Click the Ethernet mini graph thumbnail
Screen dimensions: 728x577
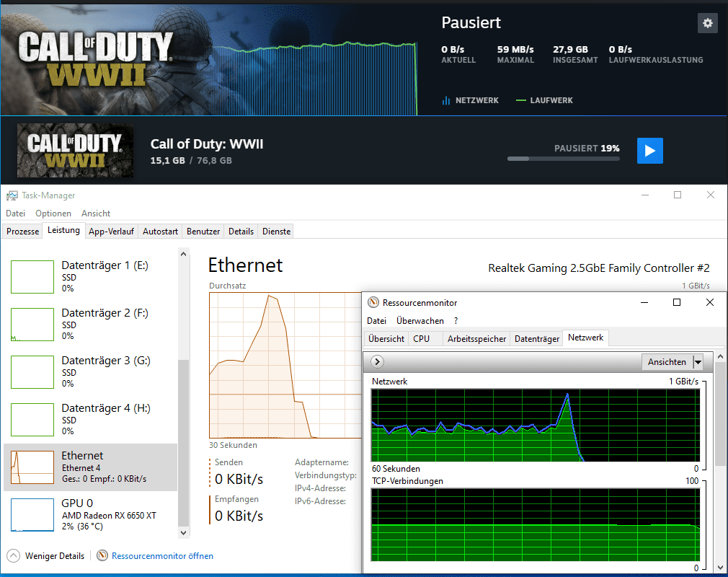32,467
